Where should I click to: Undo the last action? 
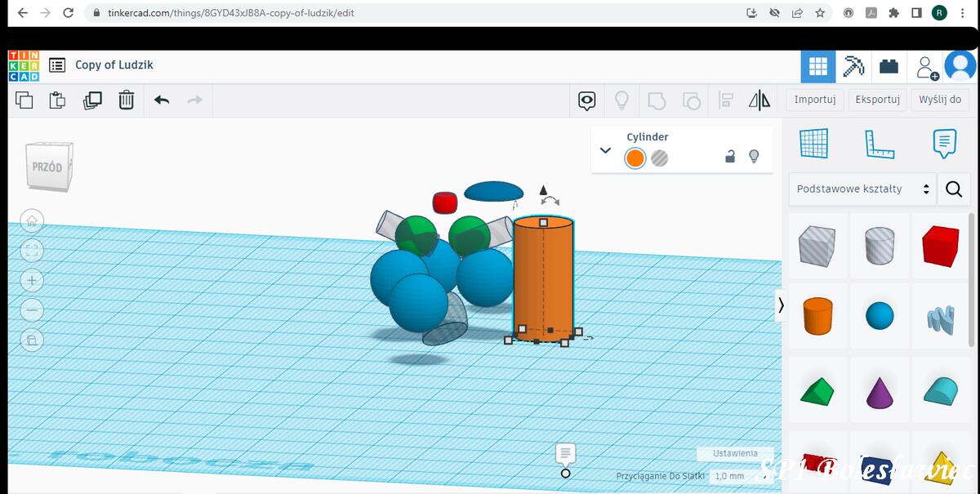[x=162, y=100]
